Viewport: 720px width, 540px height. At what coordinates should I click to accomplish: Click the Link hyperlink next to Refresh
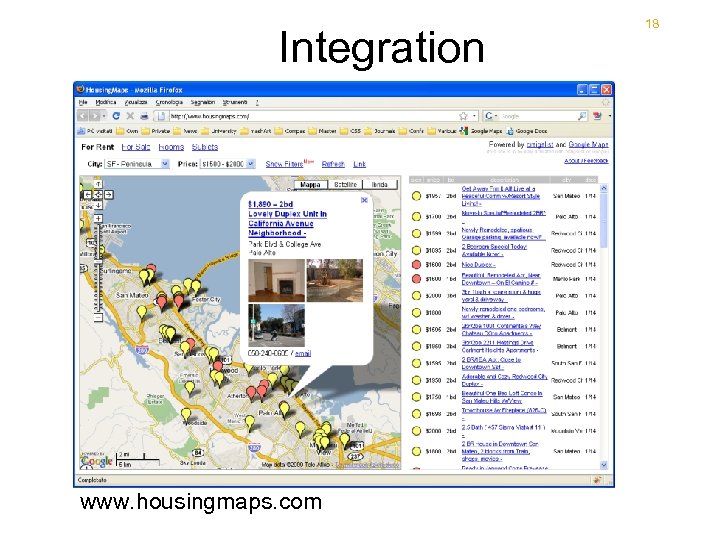point(360,164)
